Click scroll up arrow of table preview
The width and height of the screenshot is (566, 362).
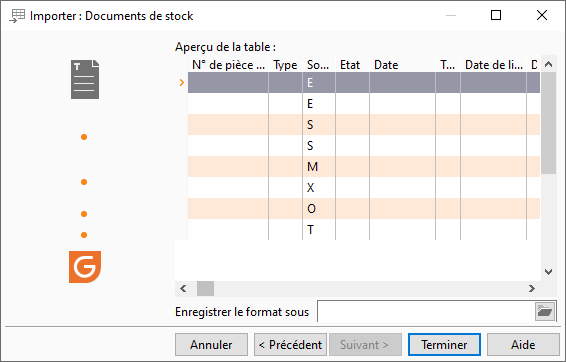[x=548, y=65]
